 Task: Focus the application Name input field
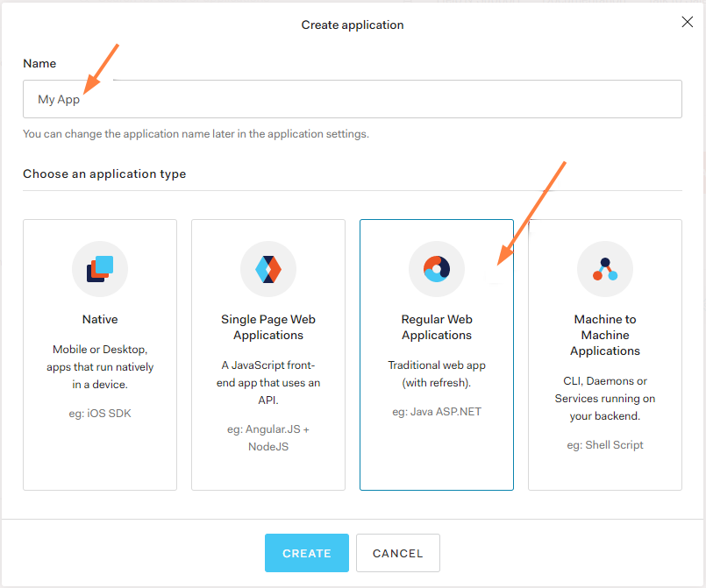pos(353,99)
